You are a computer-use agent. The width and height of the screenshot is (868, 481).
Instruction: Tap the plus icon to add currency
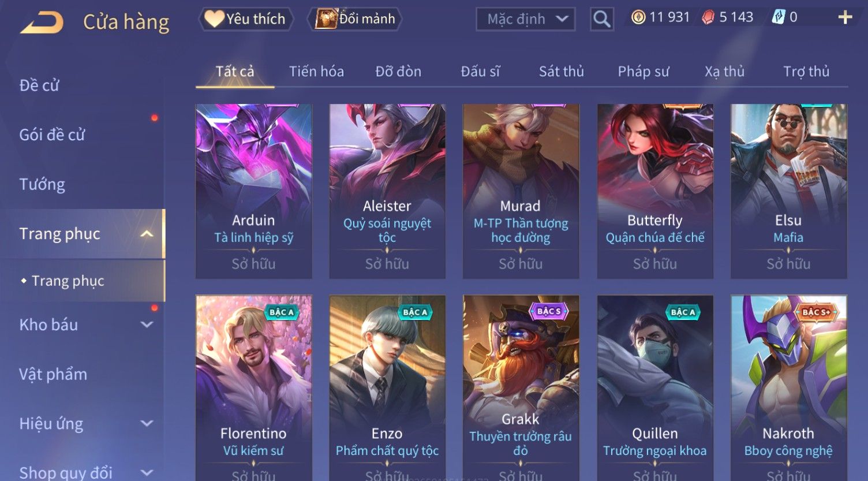(845, 17)
